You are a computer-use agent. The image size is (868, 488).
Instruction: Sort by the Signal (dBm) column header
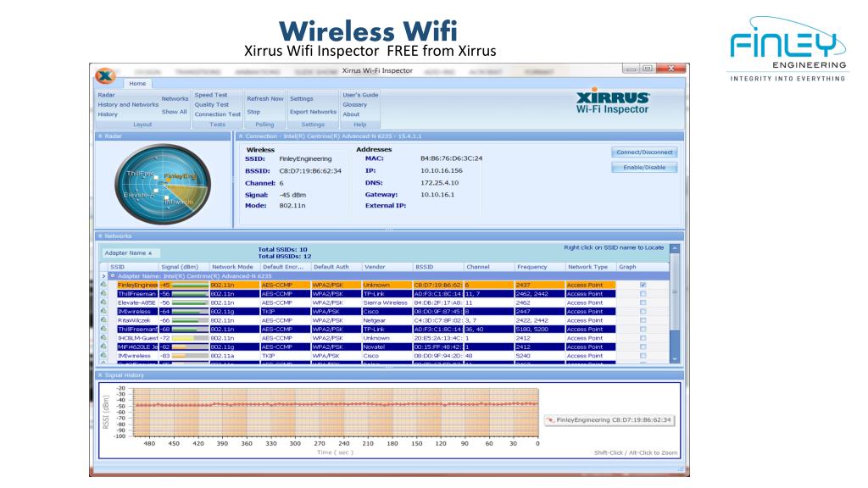coord(184,267)
